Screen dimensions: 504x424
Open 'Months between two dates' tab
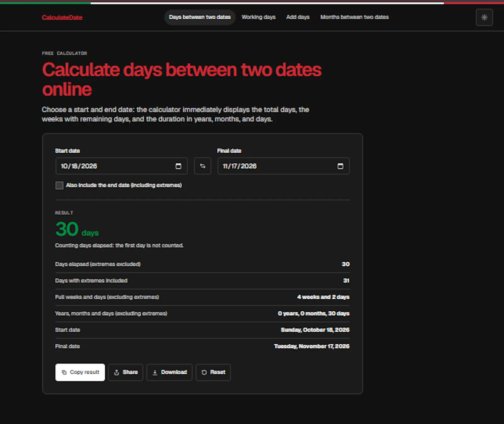point(355,17)
